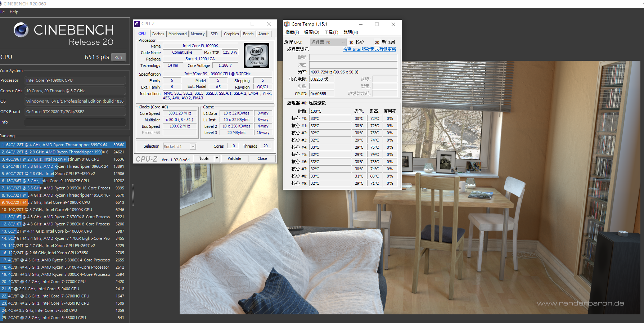This screenshot has width=644, height=323.
Task: Click the CPU-Z Tools button
Action: click(x=204, y=158)
